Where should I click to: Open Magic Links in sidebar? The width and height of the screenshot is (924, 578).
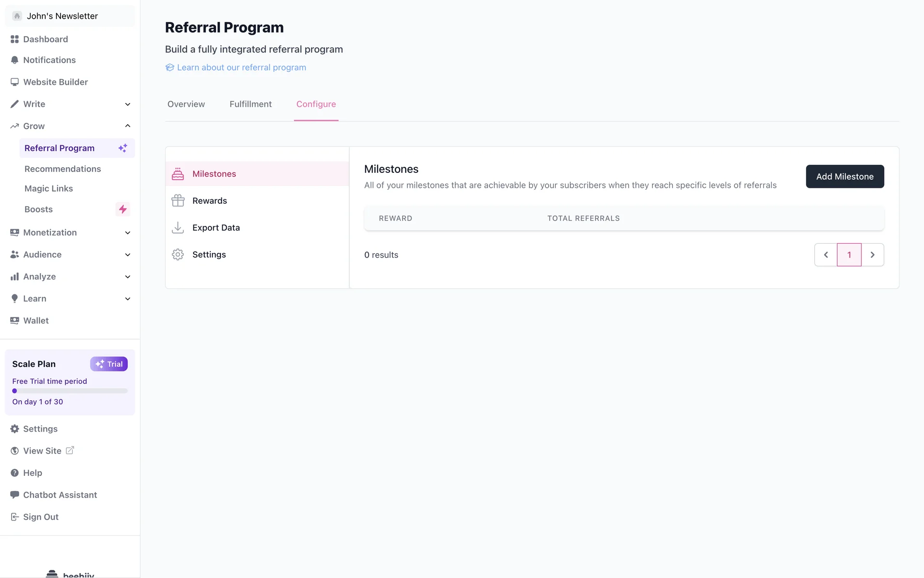click(49, 188)
